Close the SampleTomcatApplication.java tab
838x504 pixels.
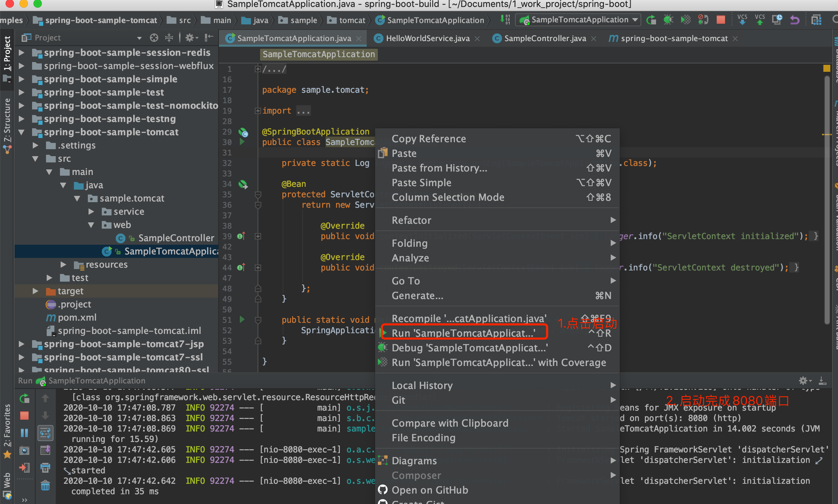[359, 38]
